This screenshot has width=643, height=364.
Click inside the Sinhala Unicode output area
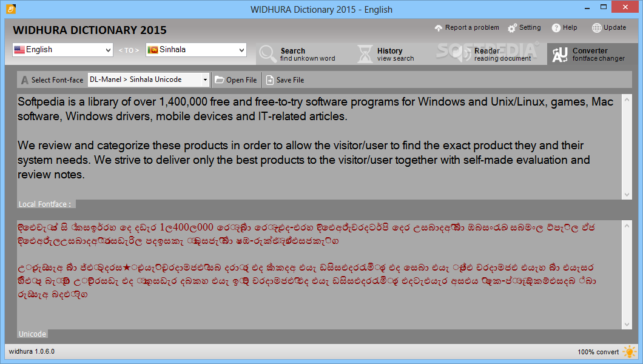tap(320, 275)
